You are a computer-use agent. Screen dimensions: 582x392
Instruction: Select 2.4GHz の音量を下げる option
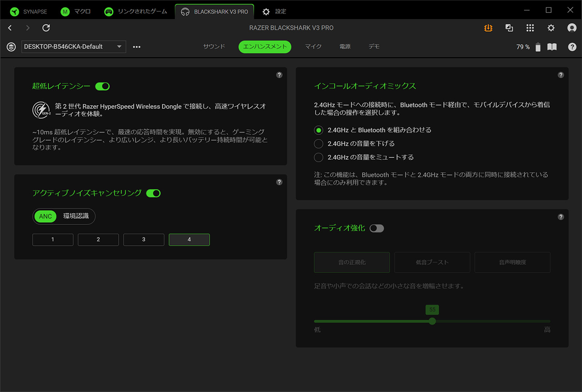coord(319,144)
